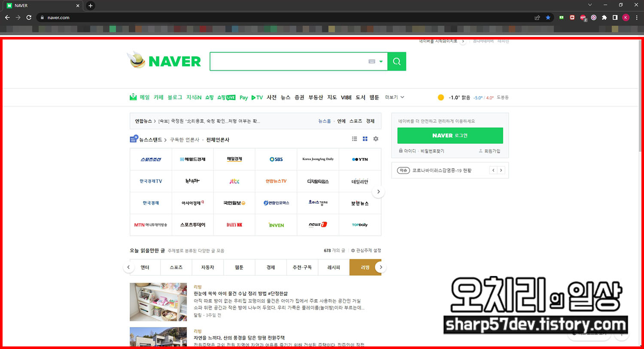Open 코로나바이러스감염증-19 현황 issue link
The width and height of the screenshot is (644, 349).
[x=442, y=170]
